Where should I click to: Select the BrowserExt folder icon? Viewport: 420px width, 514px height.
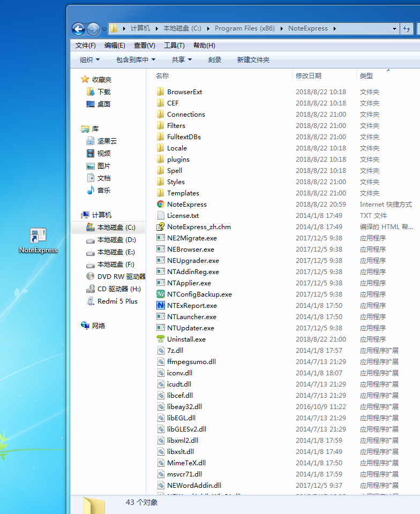[x=160, y=92]
